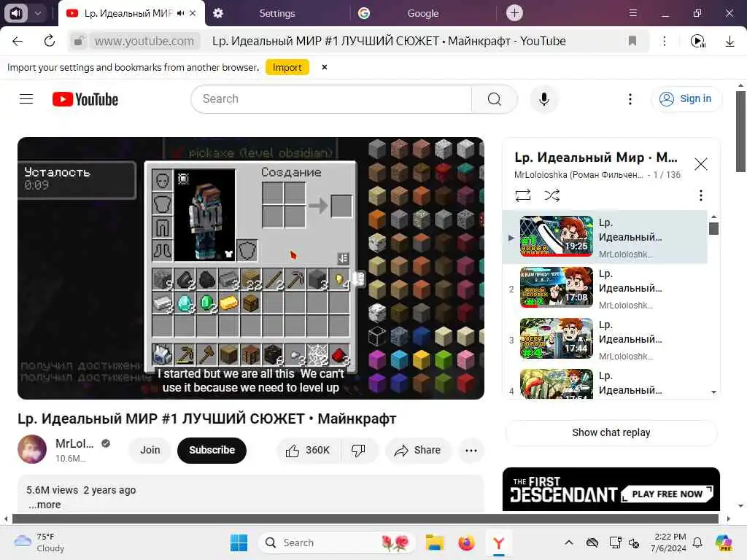
Task: Mute audio via the browser speaker icon
Action: pyautogui.click(x=16, y=13)
